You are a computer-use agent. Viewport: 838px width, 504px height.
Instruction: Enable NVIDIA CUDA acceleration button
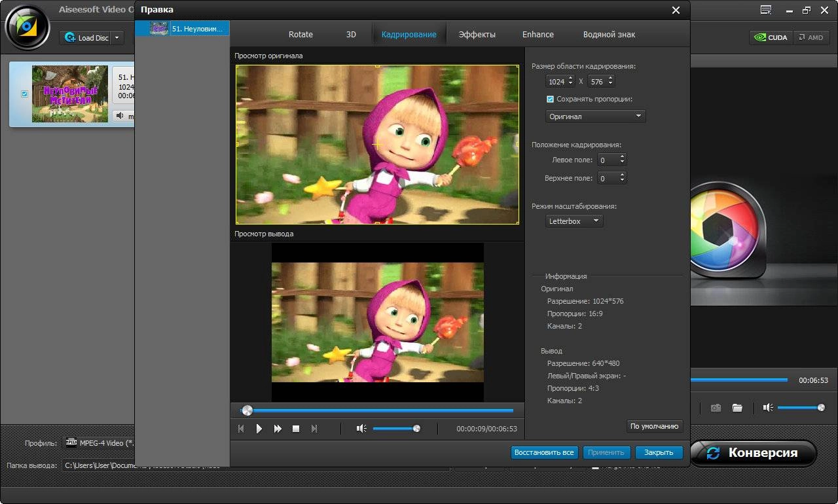pos(771,37)
